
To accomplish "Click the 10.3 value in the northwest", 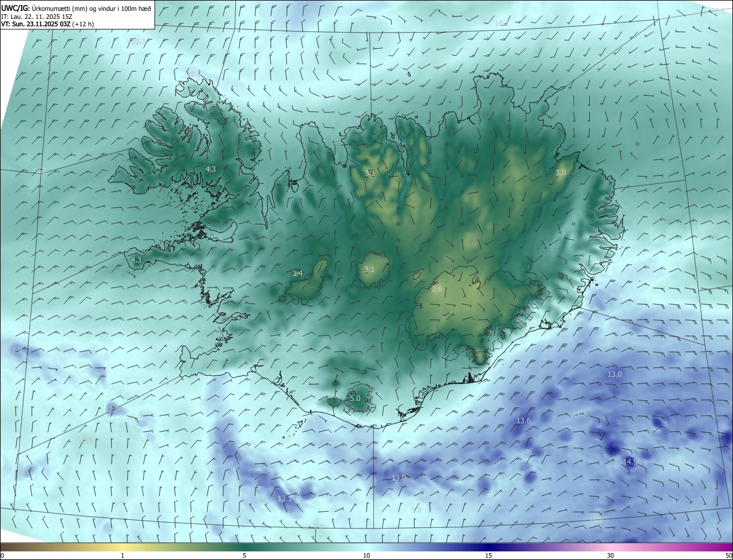I will click(x=139, y=41).
